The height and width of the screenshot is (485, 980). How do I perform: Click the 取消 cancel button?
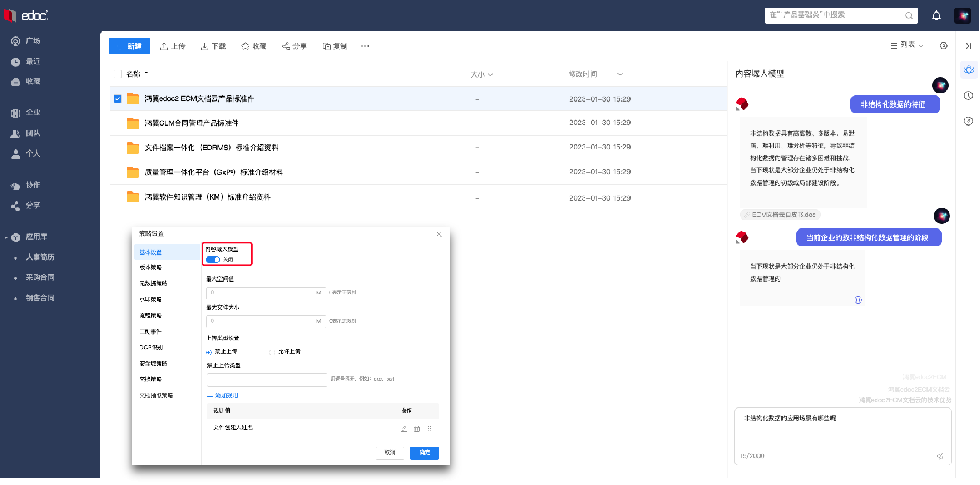click(390, 453)
